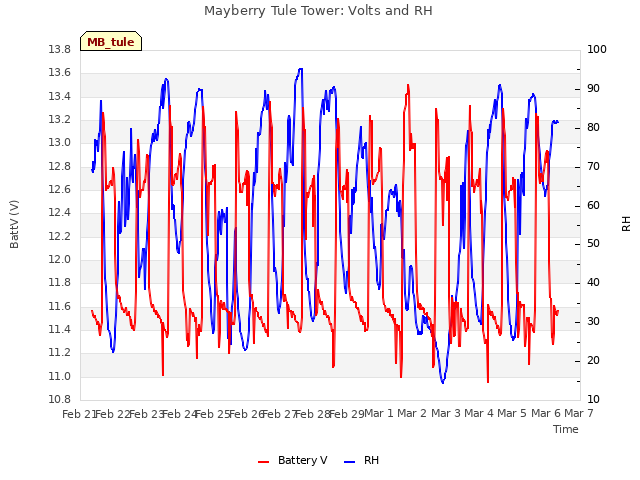Toggle the RH legend entry
The image size is (640, 480).
coord(362,460)
